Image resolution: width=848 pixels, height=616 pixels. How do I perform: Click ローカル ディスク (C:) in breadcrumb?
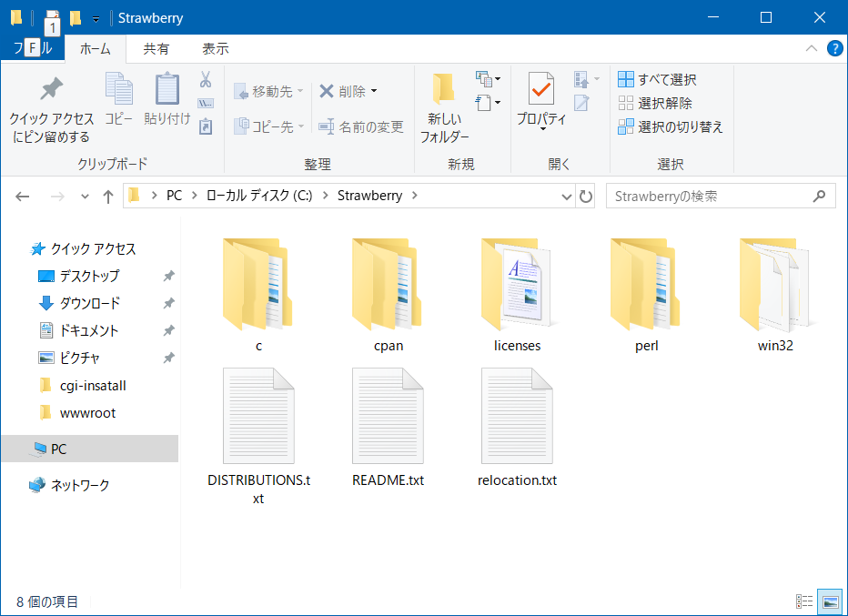tap(259, 196)
